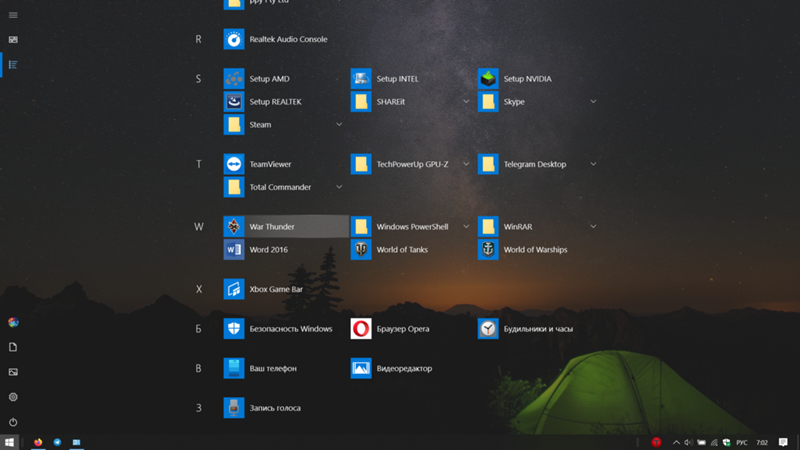Select Xbox Game Bar label

point(276,289)
